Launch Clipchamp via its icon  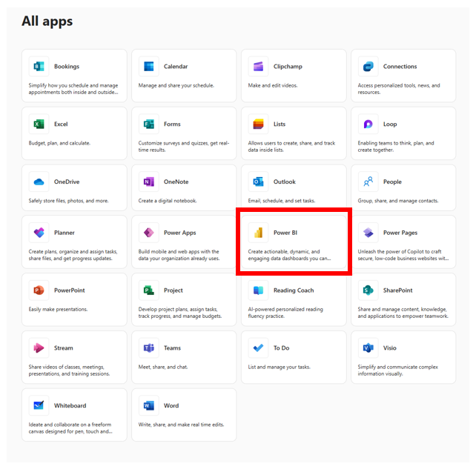point(258,66)
